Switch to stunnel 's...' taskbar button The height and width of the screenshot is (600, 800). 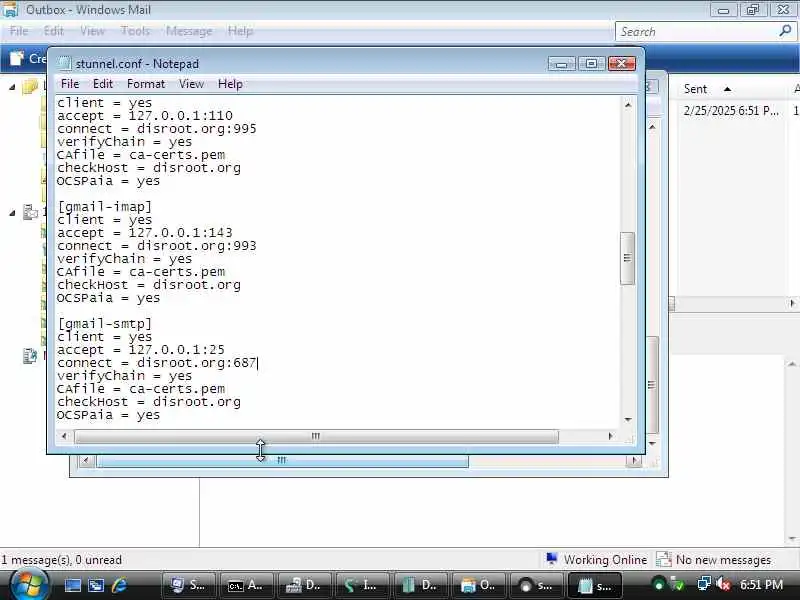537,585
